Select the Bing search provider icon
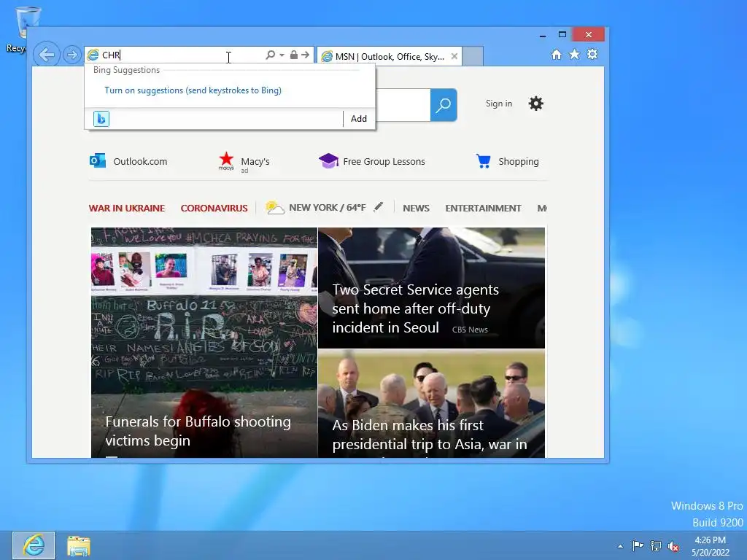The height and width of the screenshot is (560, 747). (x=101, y=119)
